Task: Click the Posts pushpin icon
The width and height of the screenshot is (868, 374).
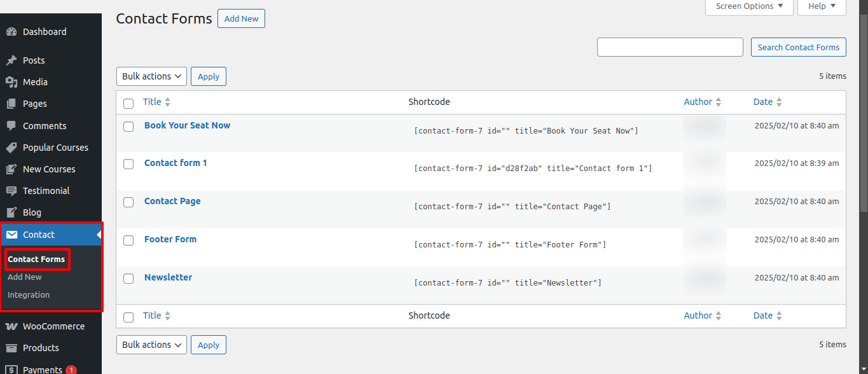Action: [x=11, y=60]
